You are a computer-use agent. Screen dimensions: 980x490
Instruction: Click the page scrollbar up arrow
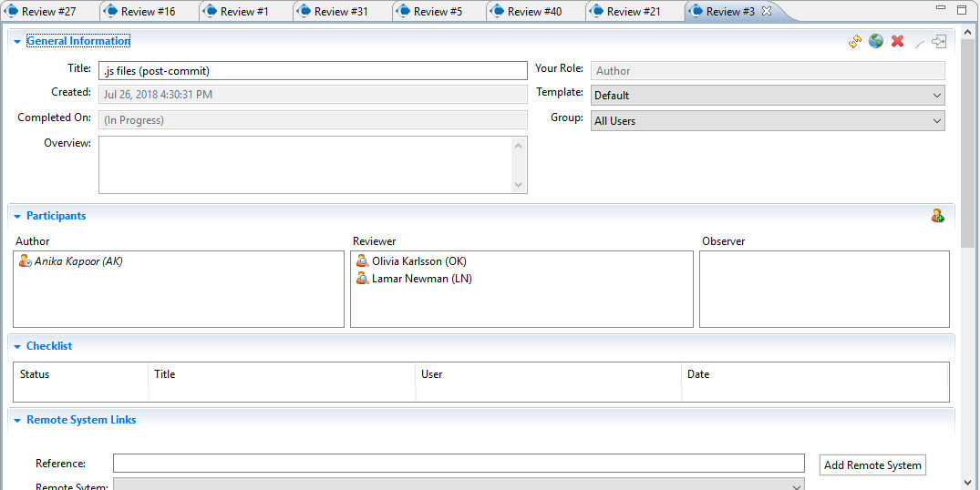click(967, 33)
